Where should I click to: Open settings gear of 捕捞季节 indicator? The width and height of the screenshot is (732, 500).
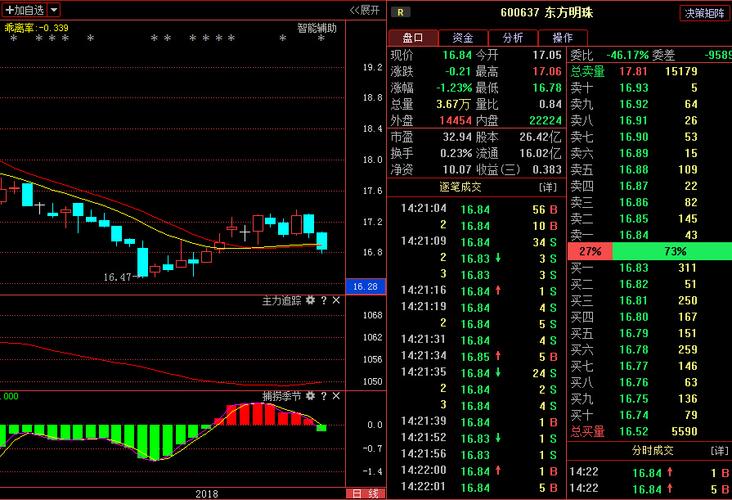coord(310,396)
